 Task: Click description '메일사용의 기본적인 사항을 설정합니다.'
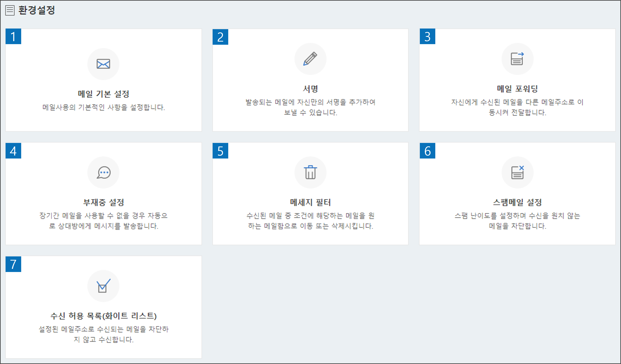tap(104, 107)
